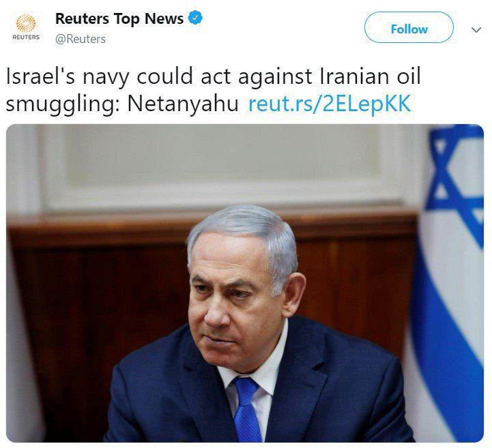Viewport: 492px width, 448px height.
Task: Click the REUTERS wordmark under the logo
Action: [26, 37]
